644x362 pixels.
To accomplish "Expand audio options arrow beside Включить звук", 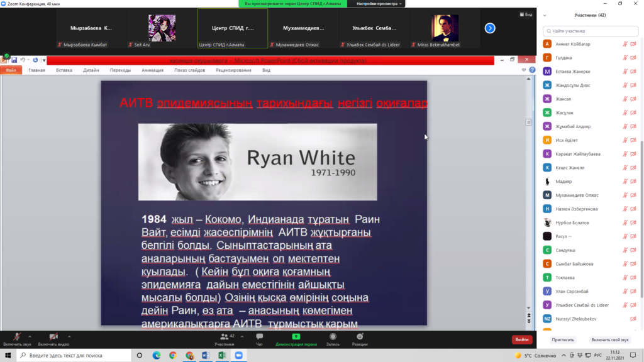I will tap(30, 336).
